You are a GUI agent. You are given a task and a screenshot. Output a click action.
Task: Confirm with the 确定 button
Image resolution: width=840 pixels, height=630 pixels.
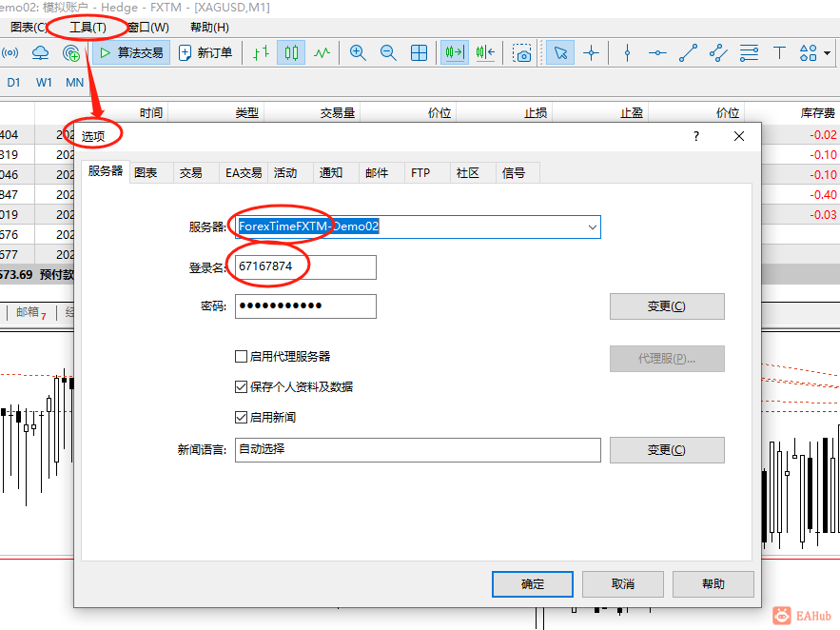coord(533,584)
